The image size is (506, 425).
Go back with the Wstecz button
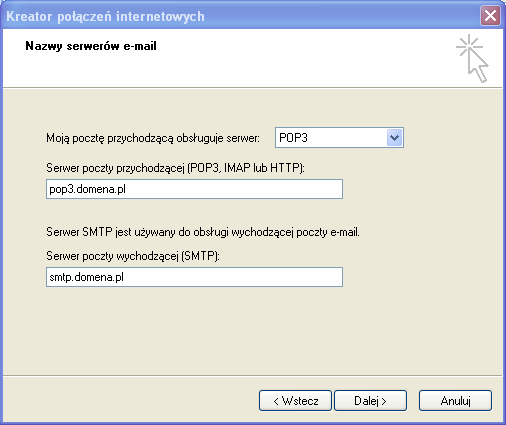click(295, 401)
